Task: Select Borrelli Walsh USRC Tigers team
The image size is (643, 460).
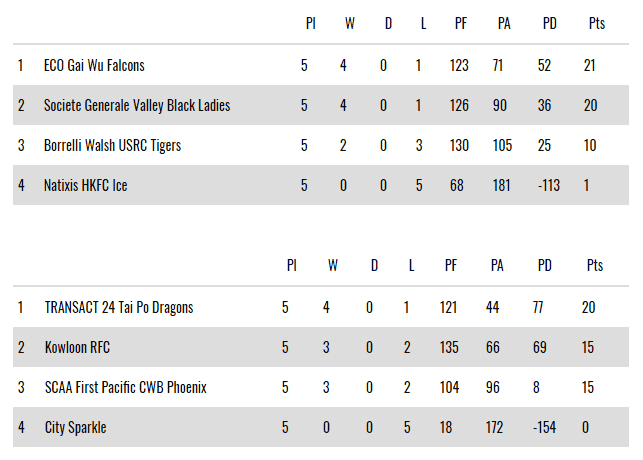Action: 112,146
